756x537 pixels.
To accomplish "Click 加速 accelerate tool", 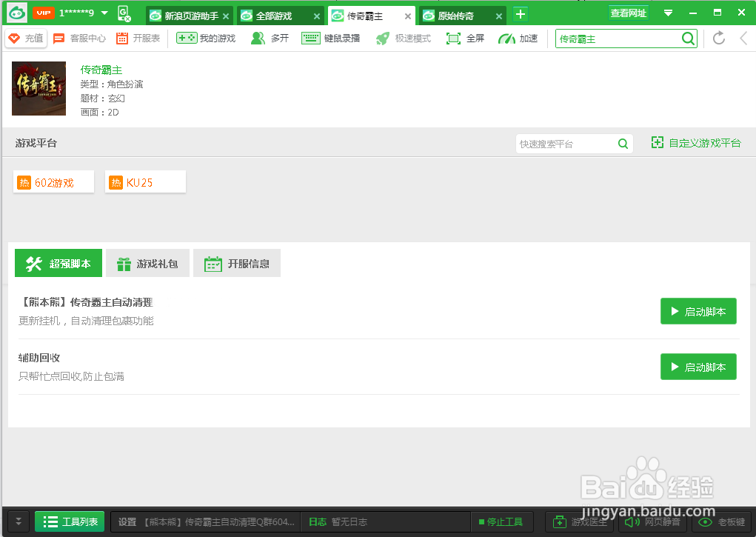I will pos(518,38).
